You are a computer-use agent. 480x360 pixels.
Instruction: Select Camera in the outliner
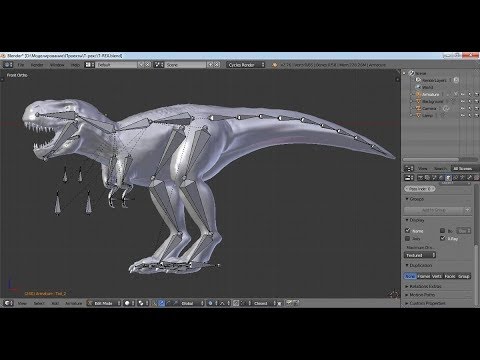(x=429, y=108)
